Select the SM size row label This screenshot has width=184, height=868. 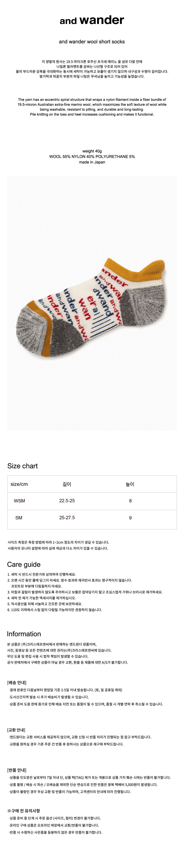[19, 518]
